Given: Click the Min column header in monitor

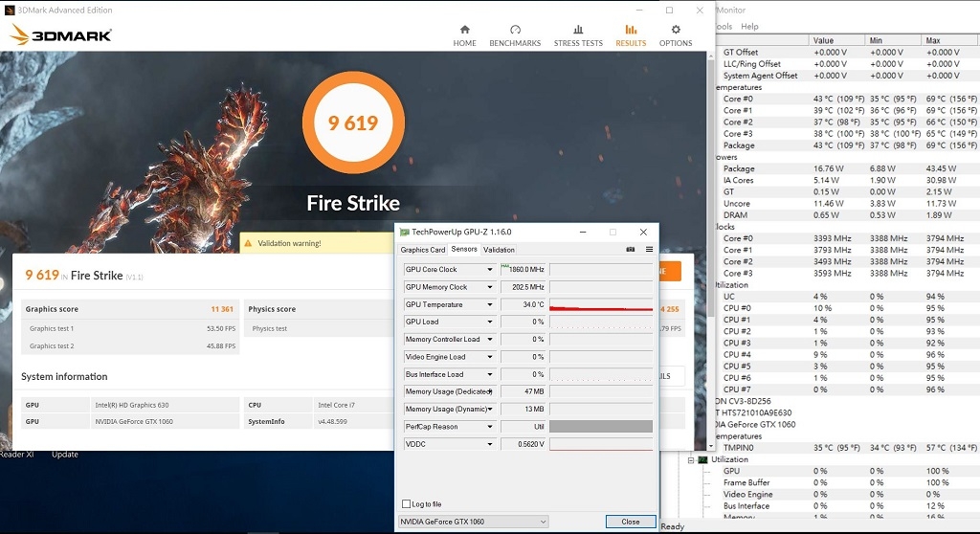Looking at the screenshot, I should pos(893,40).
